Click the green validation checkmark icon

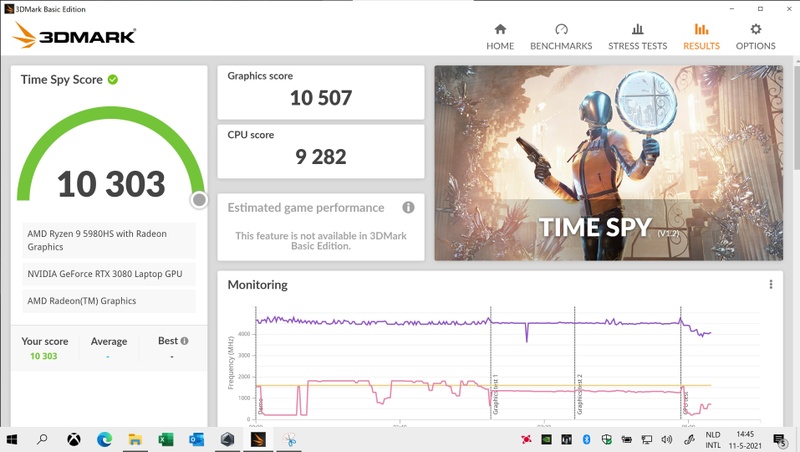pos(113,80)
